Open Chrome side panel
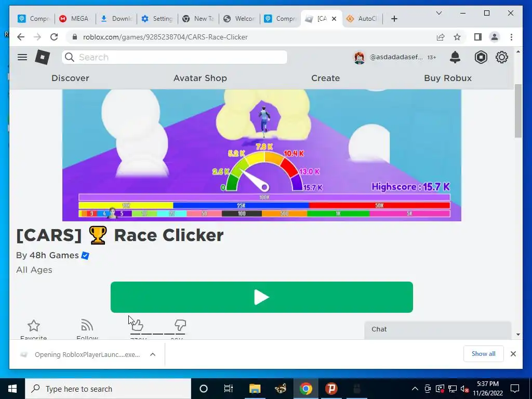The image size is (532, 399). (478, 37)
